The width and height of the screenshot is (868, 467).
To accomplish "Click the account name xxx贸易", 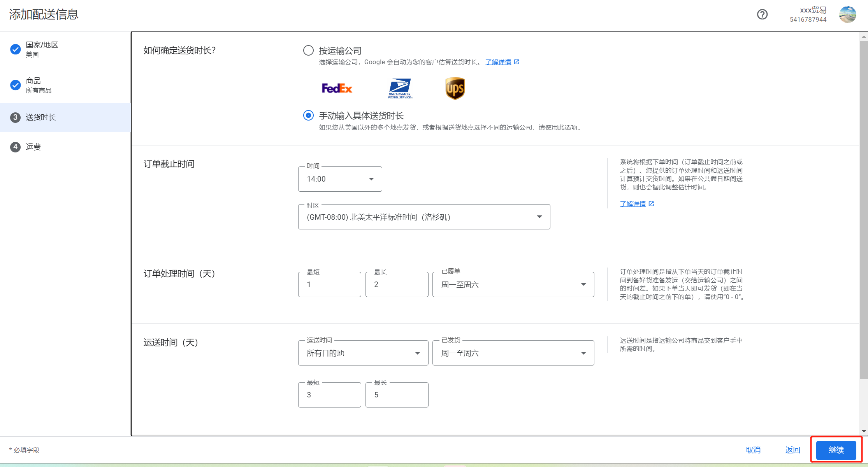I will [813, 10].
